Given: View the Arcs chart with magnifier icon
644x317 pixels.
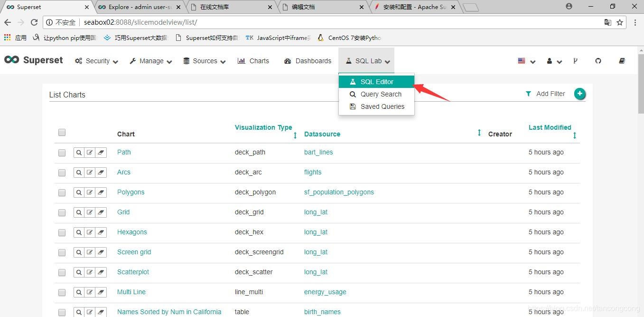Looking at the screenshot, I should pos(79,173).
